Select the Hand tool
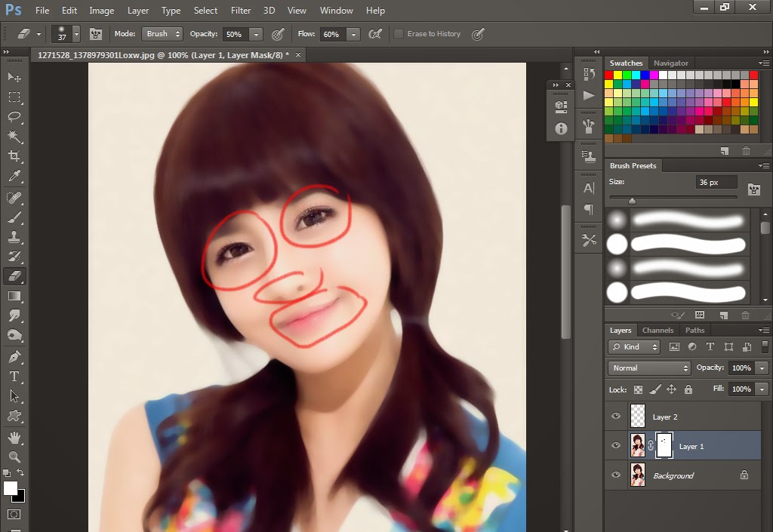The height and width of the screenshot is (532, 773). [x=14, y=438]
